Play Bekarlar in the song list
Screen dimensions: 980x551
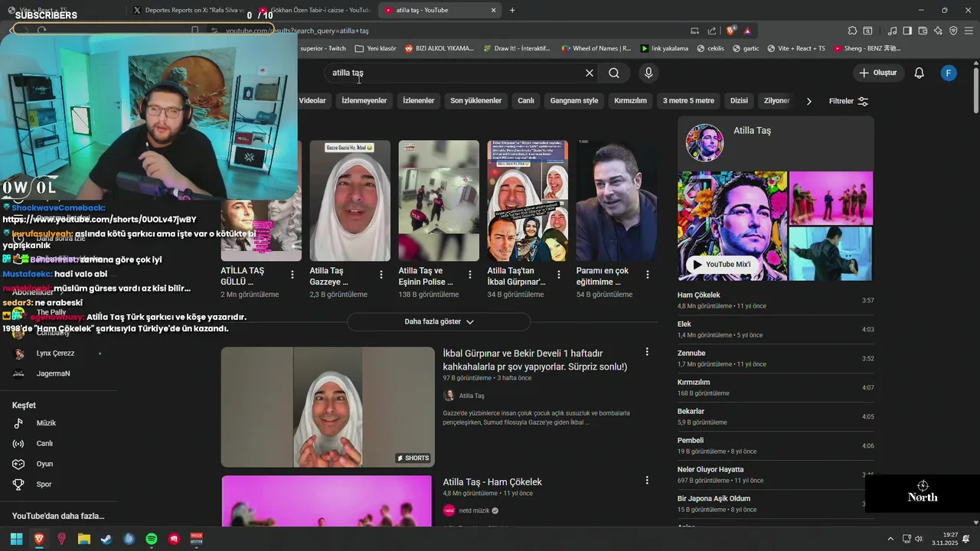click(x=775, y=416)
